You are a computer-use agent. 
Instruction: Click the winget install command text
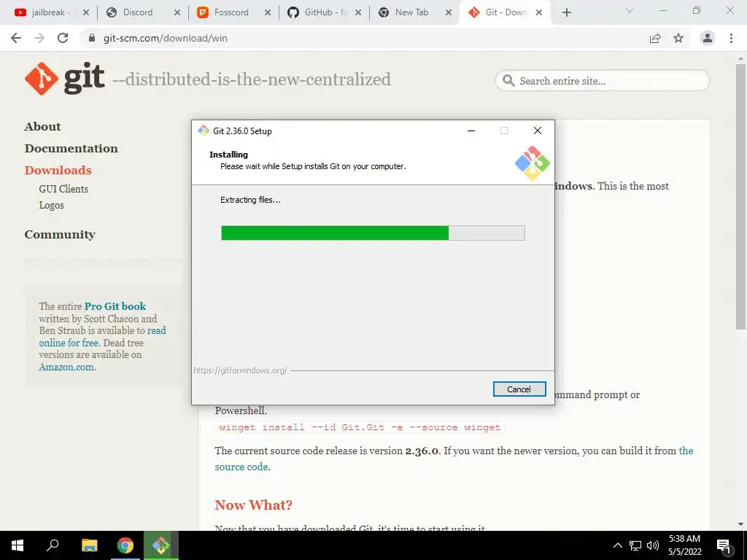click(x=360, y=427)
